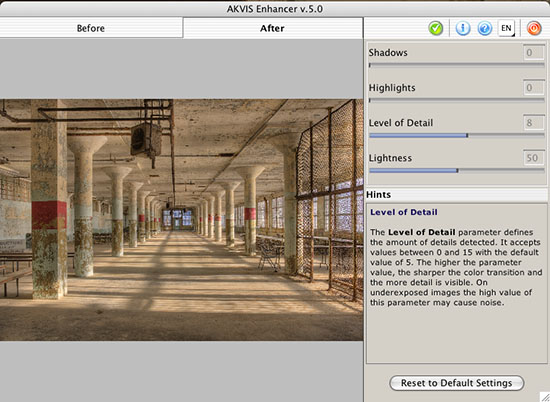Click Reset to Default Settings button
Image resolution: width=550 pixels, height=402 pixels.
click(x=457, y=383)
